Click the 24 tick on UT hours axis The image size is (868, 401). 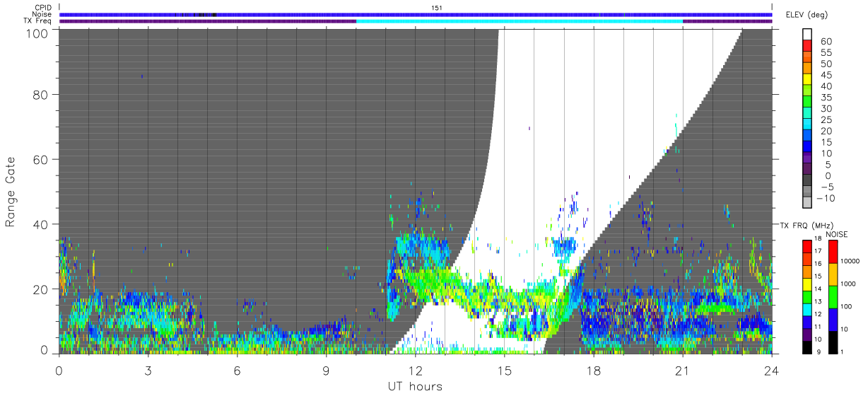pos(772,370)
